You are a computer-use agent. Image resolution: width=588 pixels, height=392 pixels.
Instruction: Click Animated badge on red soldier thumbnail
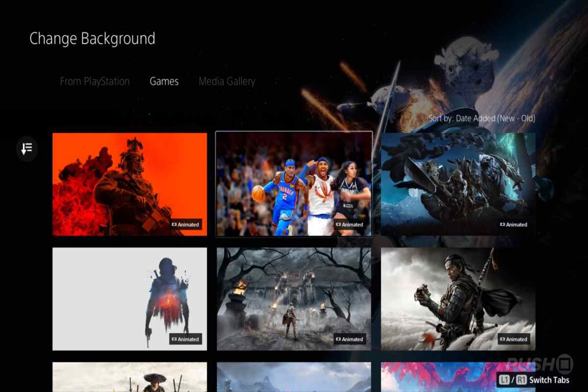click(x=186, y=224)
